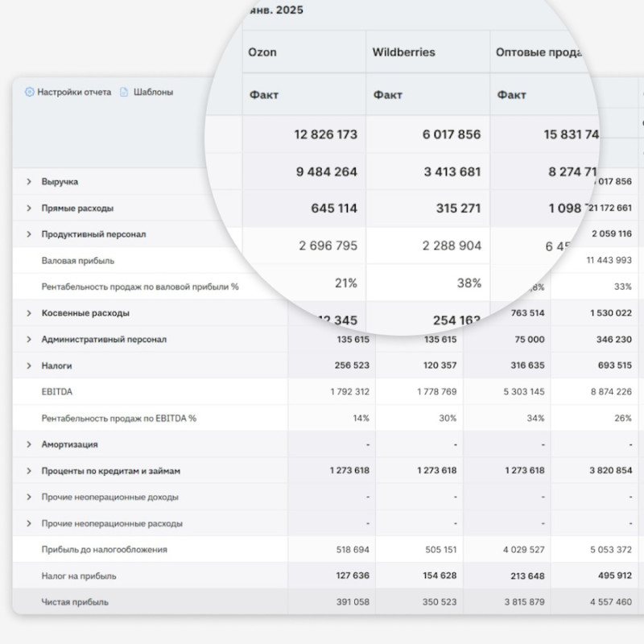The image size is (644, 644).
Task: Open Шаблоны templates link
Action: coord(153,92)
